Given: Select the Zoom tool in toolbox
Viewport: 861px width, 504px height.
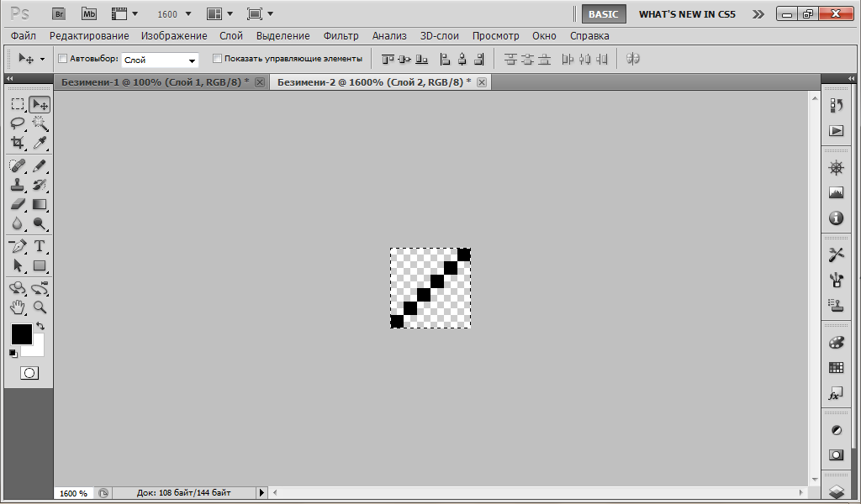Looking at the screenshot, I should [x=40, y=307].
